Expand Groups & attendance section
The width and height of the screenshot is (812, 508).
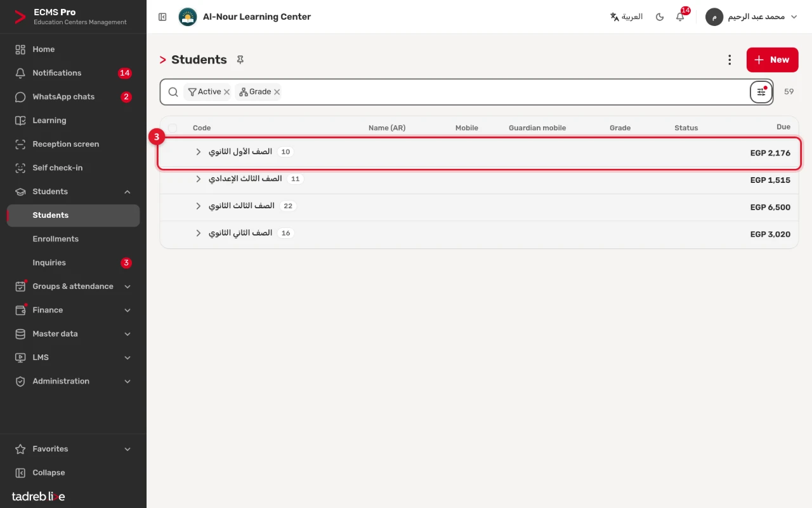[x=73, y=286]
